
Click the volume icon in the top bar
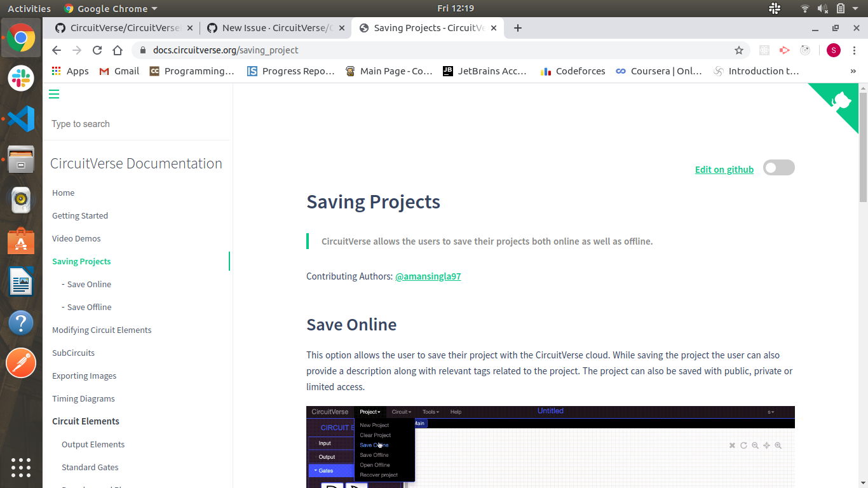824,8
